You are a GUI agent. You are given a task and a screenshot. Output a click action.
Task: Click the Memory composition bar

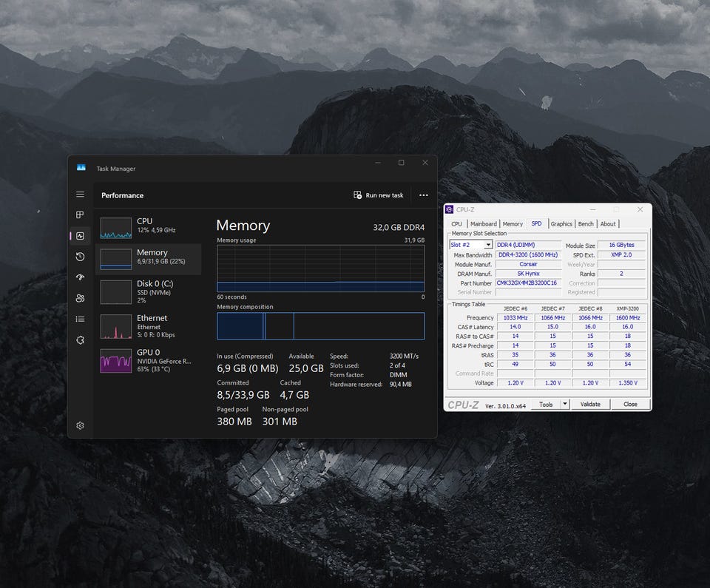[320, 325]
